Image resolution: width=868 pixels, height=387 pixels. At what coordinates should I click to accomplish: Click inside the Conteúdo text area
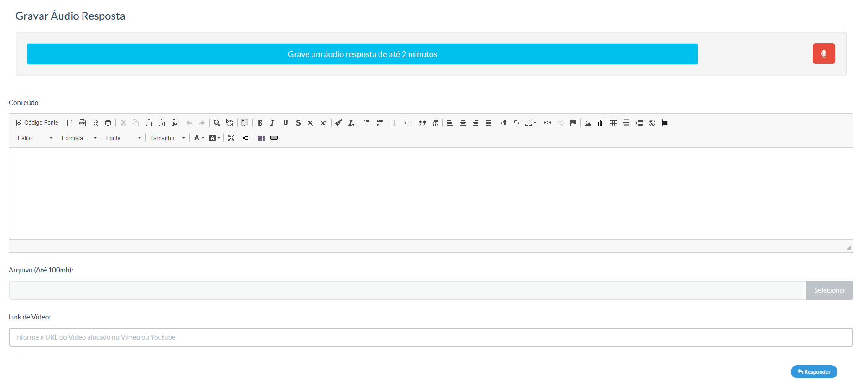431,193
